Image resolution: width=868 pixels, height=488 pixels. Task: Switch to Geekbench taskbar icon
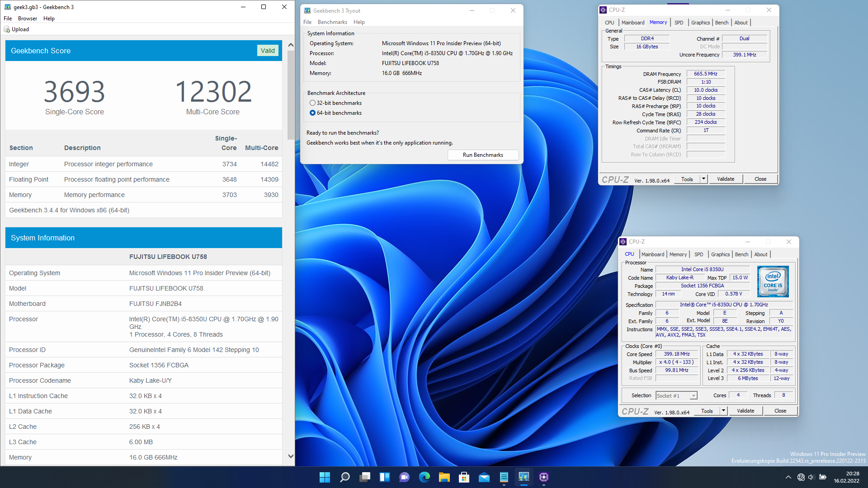524,477
